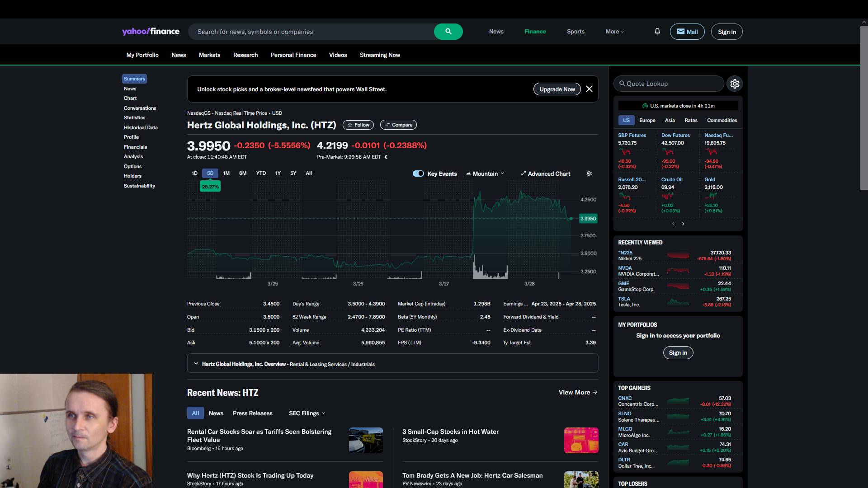This screenshot has height=488, width=868.
Task: Click the Mail envelope button
Action: tap(687, 32)
